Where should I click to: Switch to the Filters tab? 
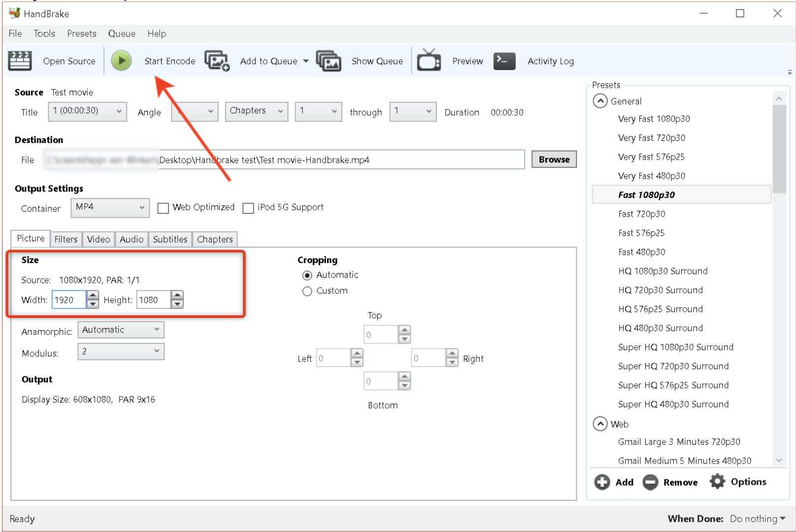(66, 239)
